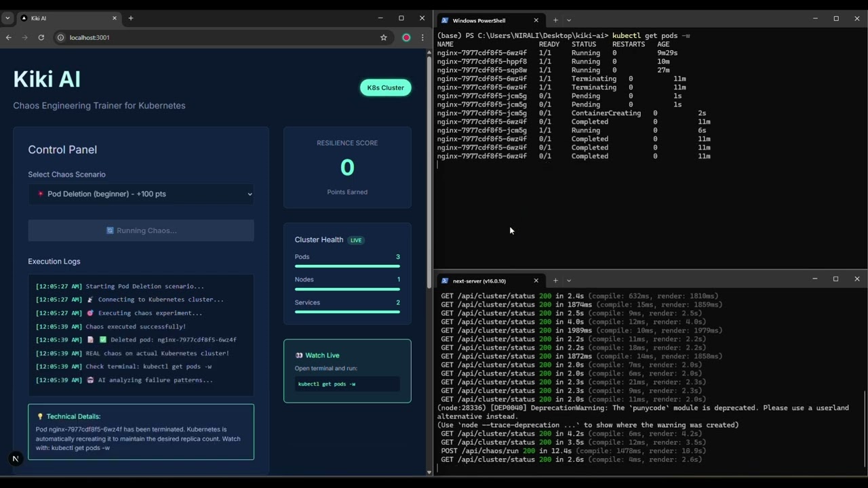Click the Next.js dev tools indicator icon
The height and width of the screenshot is (488, 868).
coord(15,459)
